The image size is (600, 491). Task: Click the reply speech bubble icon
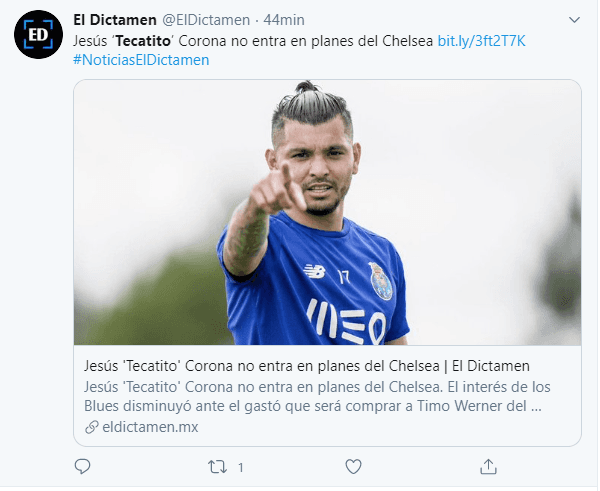tap(82, 467)
